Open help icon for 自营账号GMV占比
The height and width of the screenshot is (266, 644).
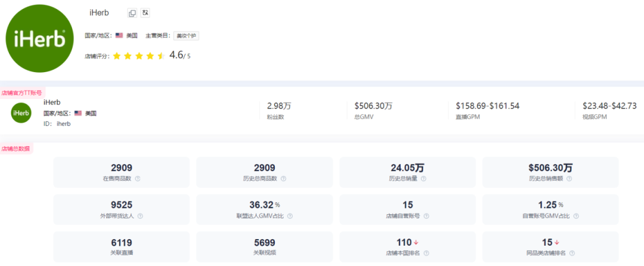click(576, 216)
